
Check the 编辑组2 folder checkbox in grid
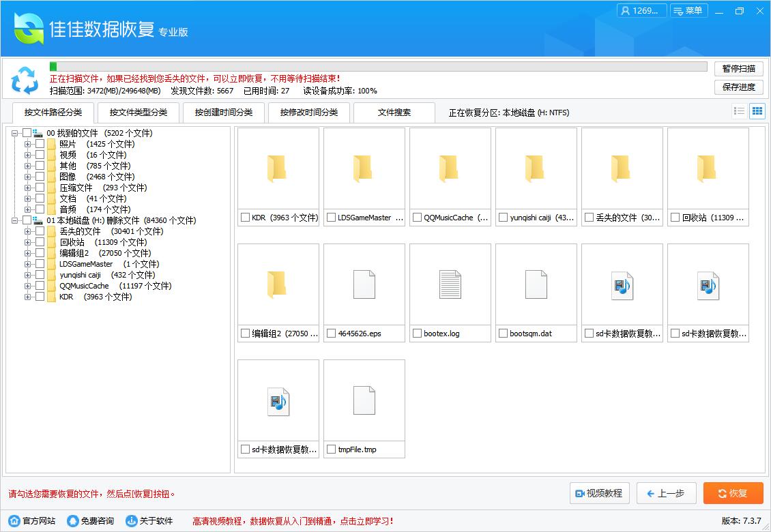click(x=245, y=334)
